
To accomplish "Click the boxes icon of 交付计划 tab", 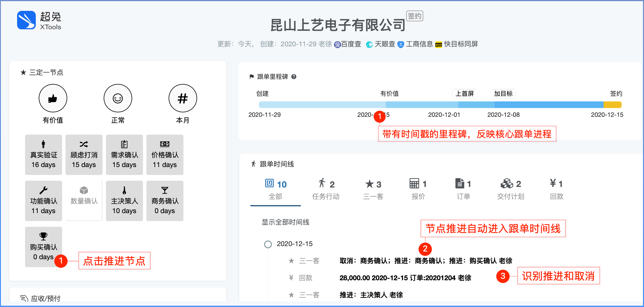I will pyautogui.click(x=507, y=183).
